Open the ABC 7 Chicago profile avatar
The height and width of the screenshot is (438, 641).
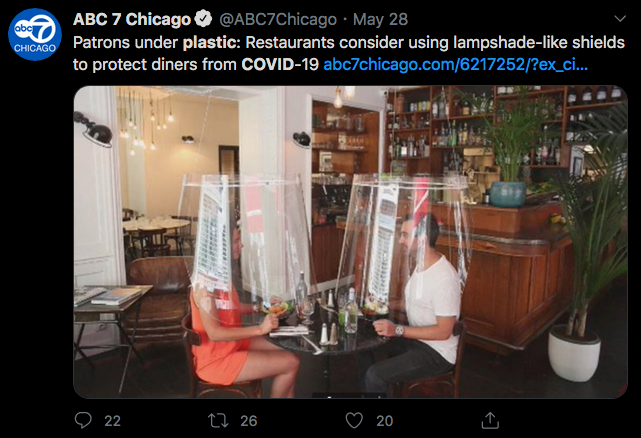[35, 34]
